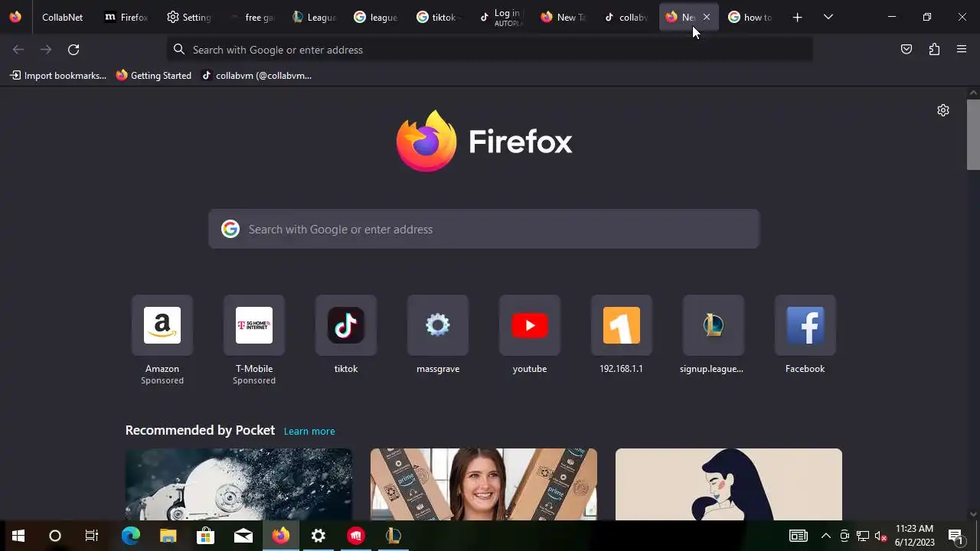980x551 pixels.
Task: Click the Reload page button
Action: coord(73,50)
